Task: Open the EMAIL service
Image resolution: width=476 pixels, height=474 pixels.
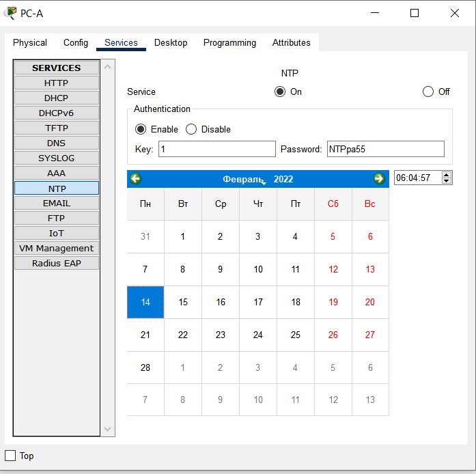Action: (57, 203)
